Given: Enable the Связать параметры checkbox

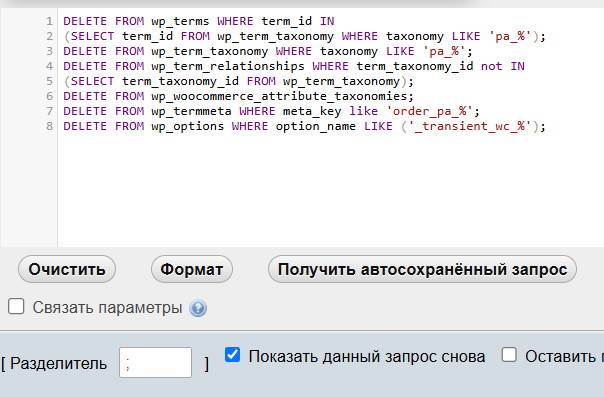Looking at the screenshot, I should point(16,307).
